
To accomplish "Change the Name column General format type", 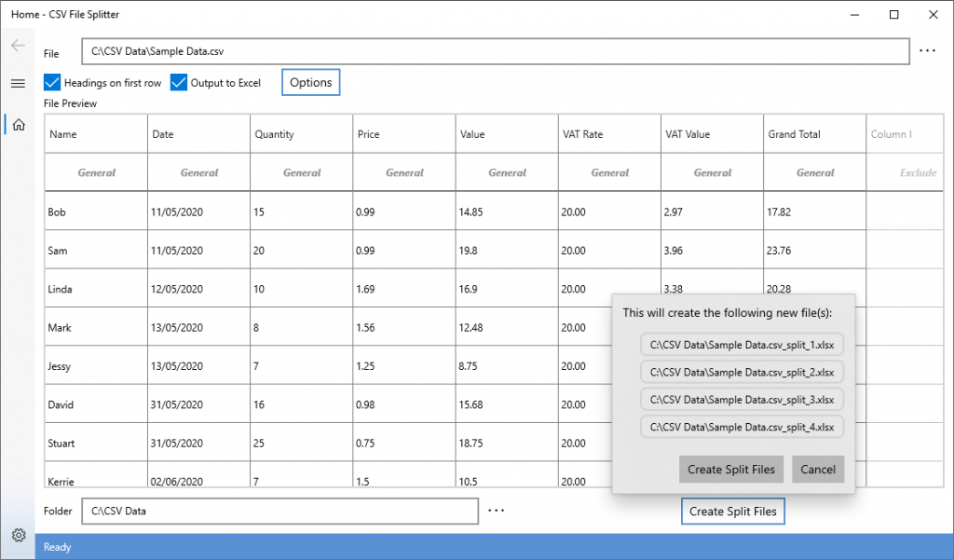I will 96,172.
